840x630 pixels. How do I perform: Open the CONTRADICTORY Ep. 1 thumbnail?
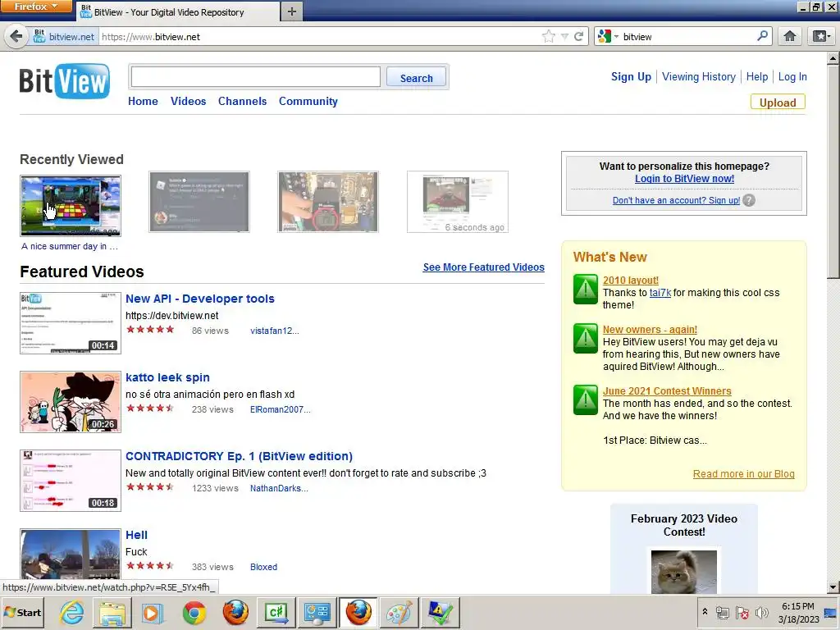point(71,481)
